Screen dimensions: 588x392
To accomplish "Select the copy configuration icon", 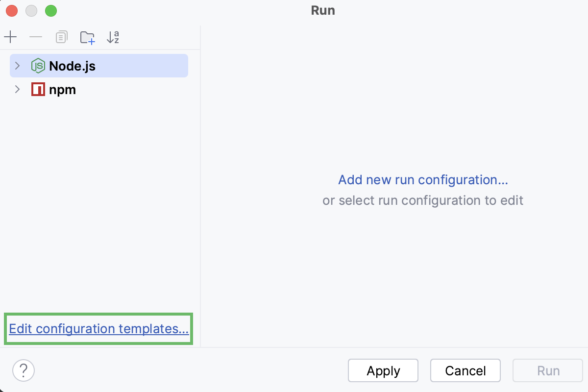I will pyautogui.click(x=61, y=37).
